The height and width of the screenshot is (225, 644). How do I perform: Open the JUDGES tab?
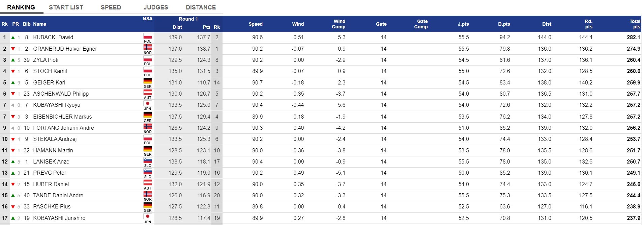coord(156,7)
